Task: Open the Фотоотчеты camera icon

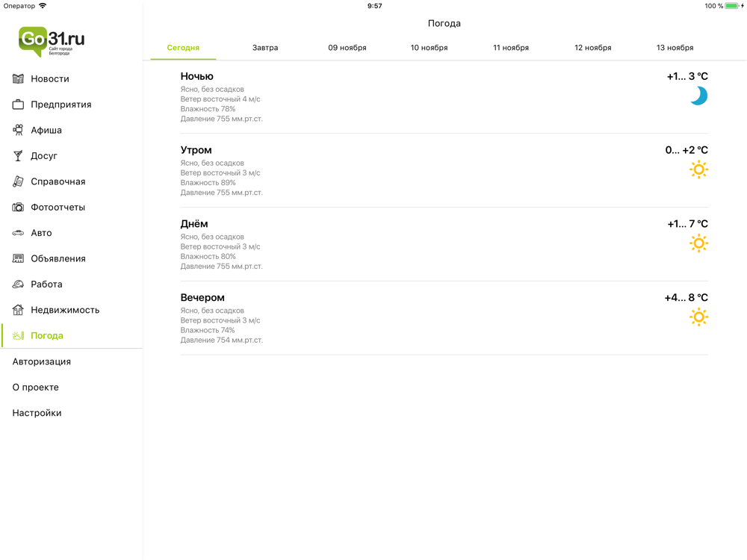Action: (18, 207)
